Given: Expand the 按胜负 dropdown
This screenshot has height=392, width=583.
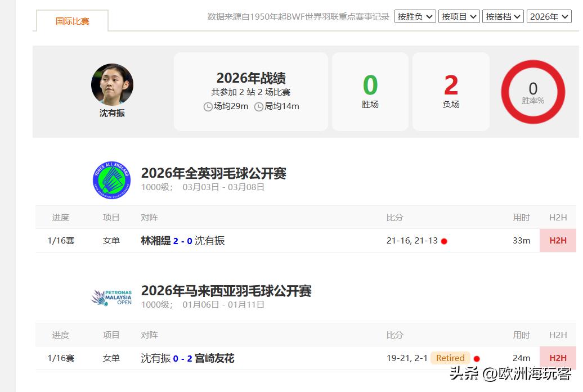Looking at the screenshot, I should [415, 16].
